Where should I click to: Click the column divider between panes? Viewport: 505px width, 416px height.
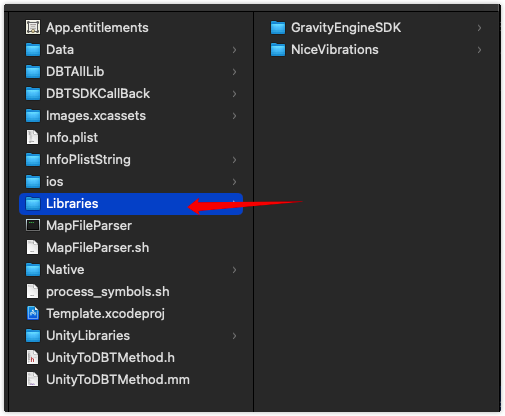click(253, 212)
